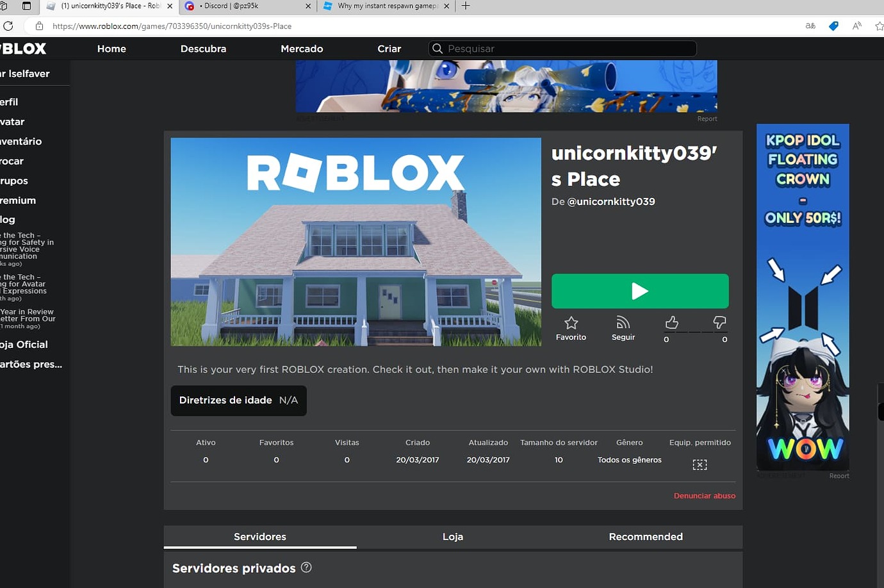Screen dimensions: 884x588
Task: Open Inventário in sidebar
Action: coord(20,142)
